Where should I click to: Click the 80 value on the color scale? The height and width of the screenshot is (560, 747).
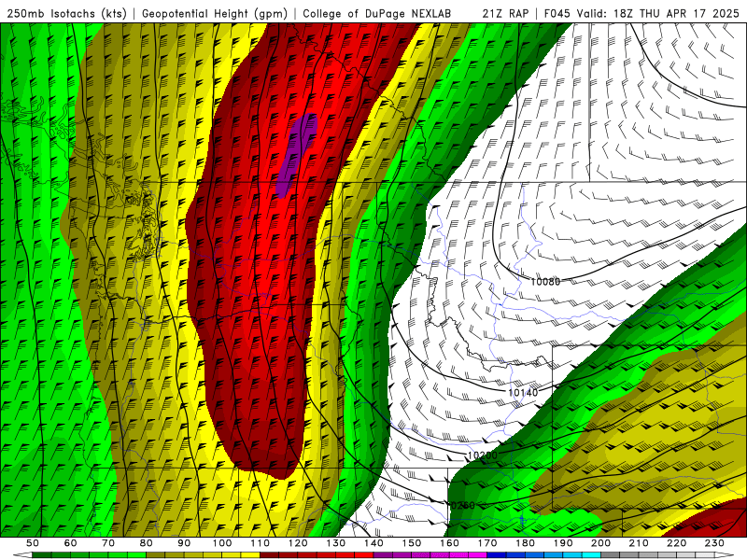pos(147,543)
